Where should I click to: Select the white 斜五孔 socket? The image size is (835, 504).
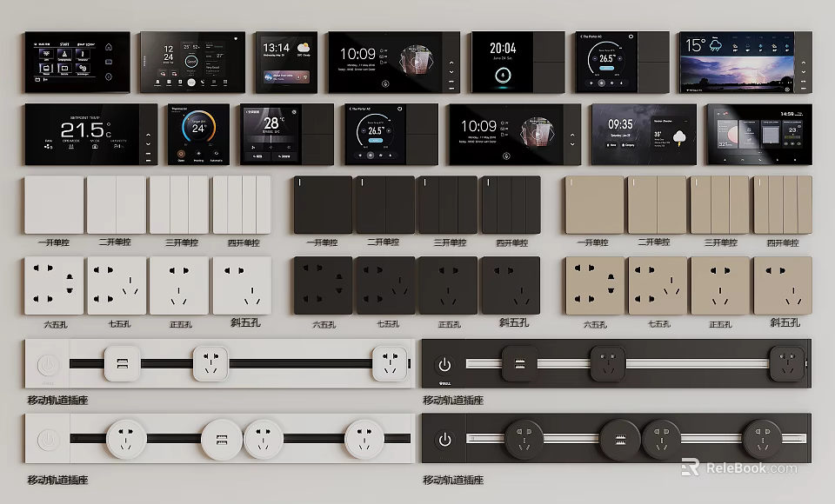[242, 285]
